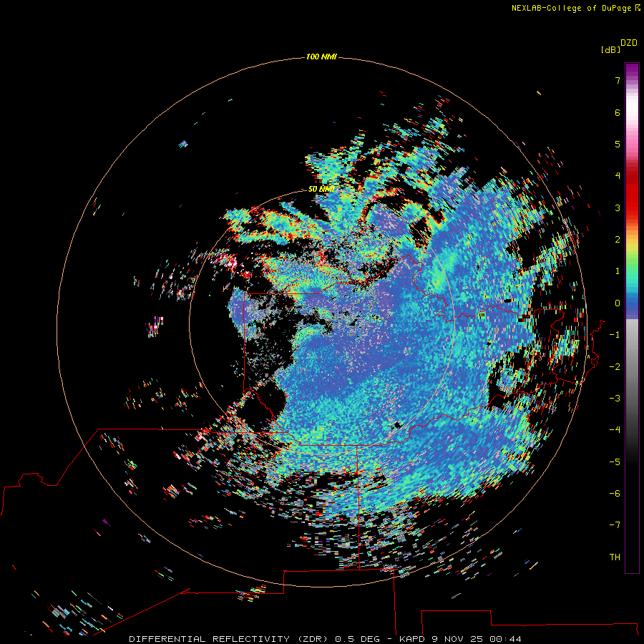Select the -7 dB scale label
This screenshot has width=644, height=644.
[615, 525]
